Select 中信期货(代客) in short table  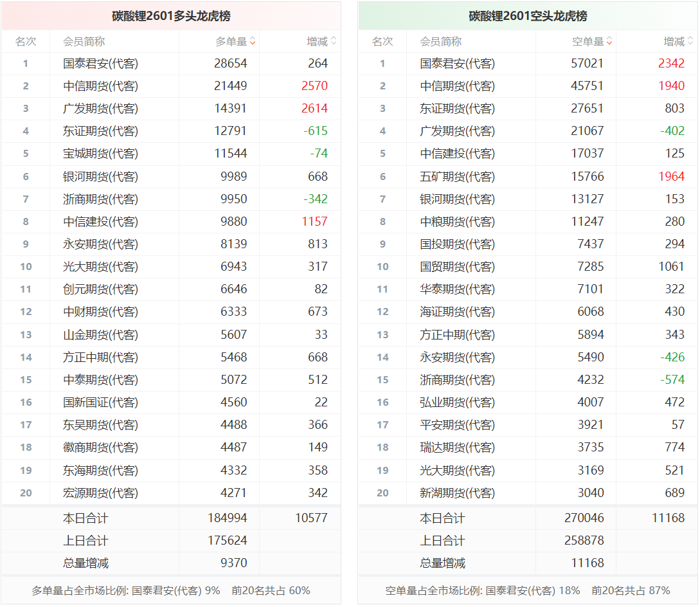457,86
